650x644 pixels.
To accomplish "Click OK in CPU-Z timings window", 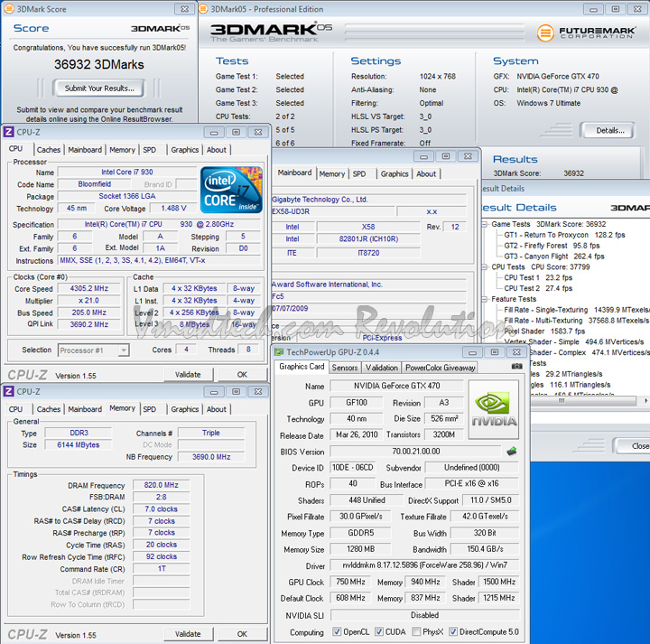I will [x=242, y=634].
